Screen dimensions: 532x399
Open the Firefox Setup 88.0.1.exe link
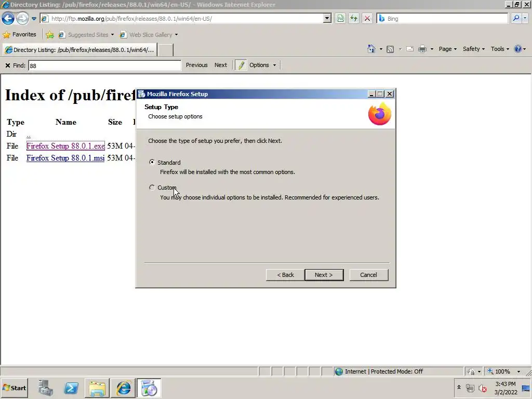pos(65,146)
